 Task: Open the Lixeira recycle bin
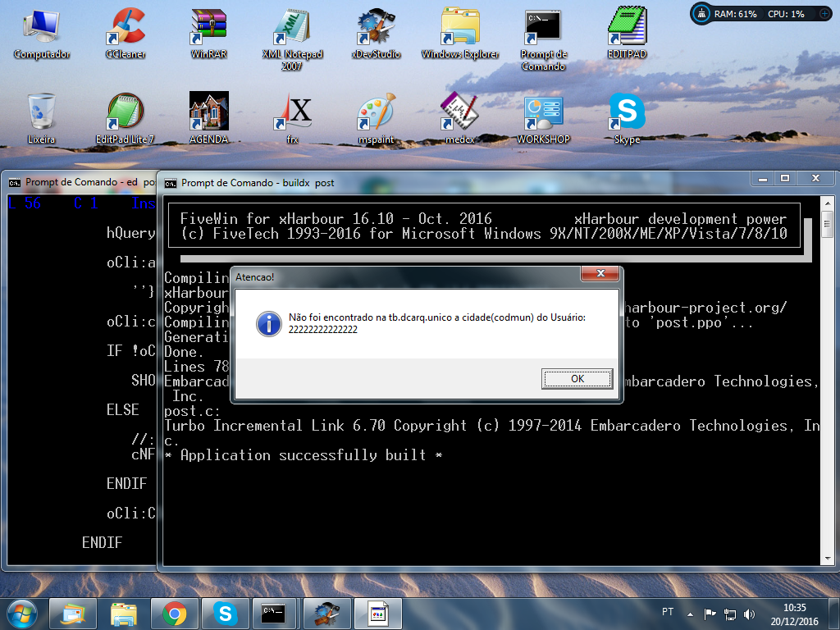pos(41,119)
